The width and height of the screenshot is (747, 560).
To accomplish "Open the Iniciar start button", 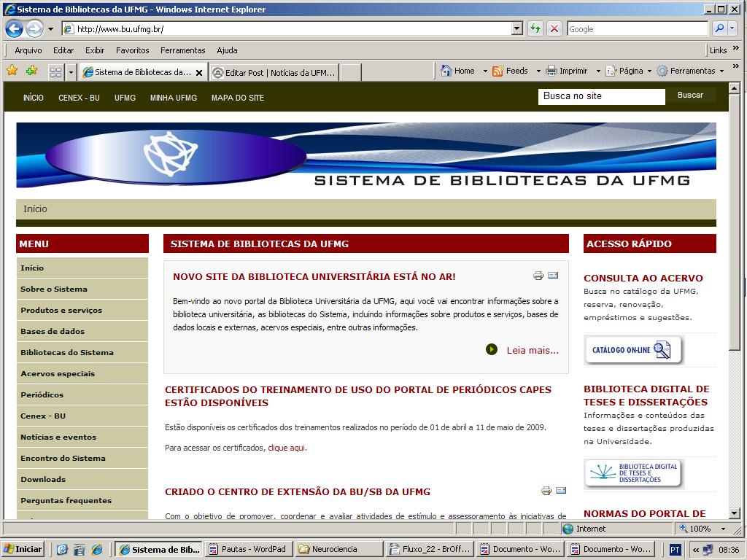I will [23, 550].
